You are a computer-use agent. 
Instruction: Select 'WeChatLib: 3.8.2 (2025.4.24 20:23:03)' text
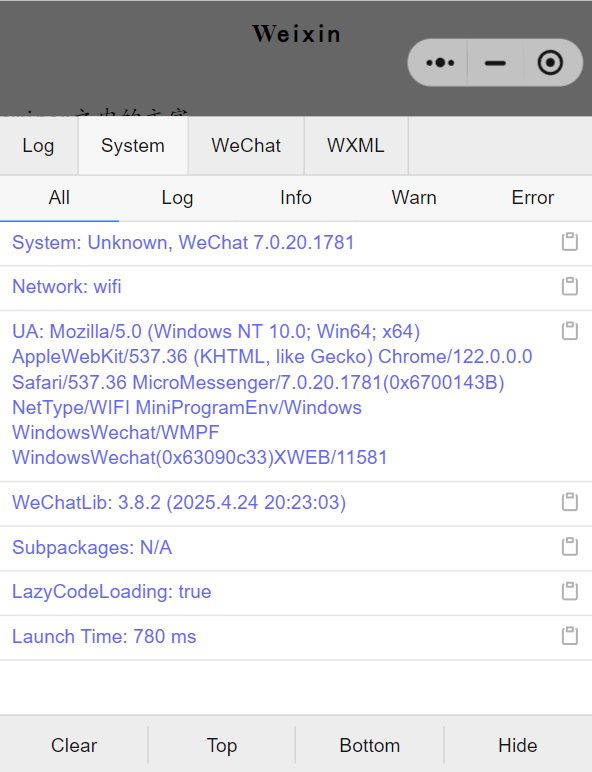(179, 502)
